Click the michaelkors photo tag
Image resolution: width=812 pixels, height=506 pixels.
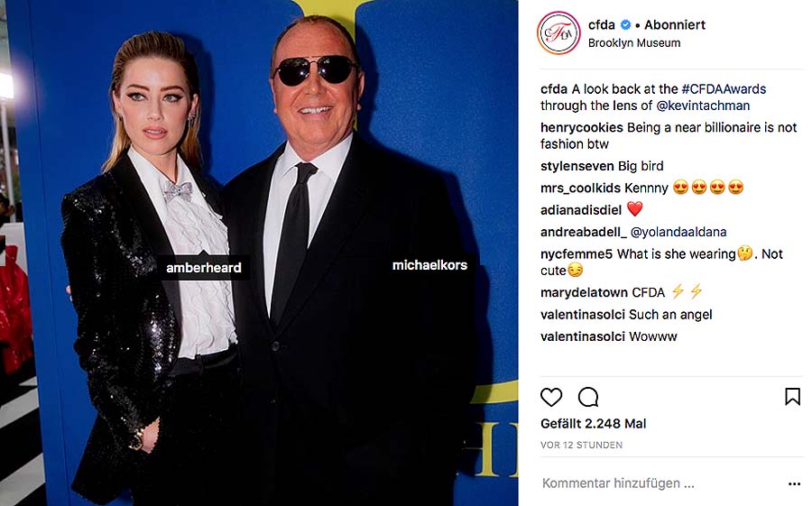[429, 265]
